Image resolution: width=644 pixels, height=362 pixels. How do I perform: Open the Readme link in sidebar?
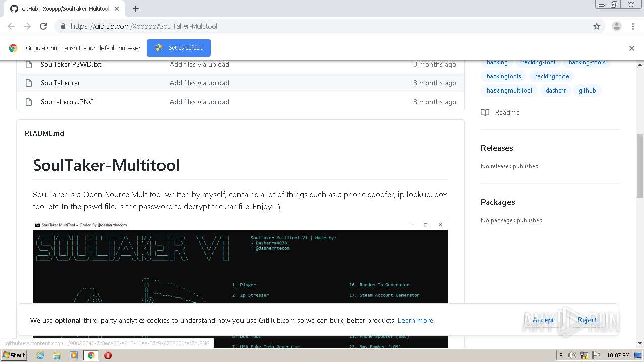click(x=507, y=112)
